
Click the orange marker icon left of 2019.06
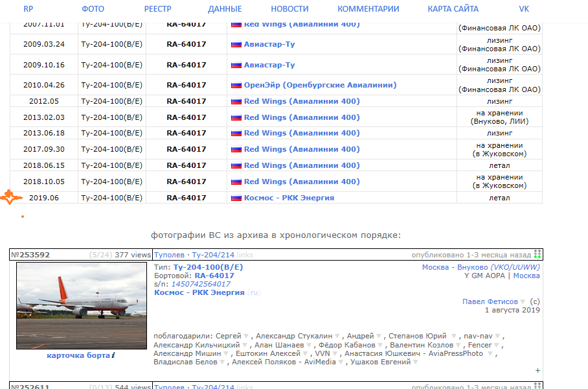click(9, 198)
